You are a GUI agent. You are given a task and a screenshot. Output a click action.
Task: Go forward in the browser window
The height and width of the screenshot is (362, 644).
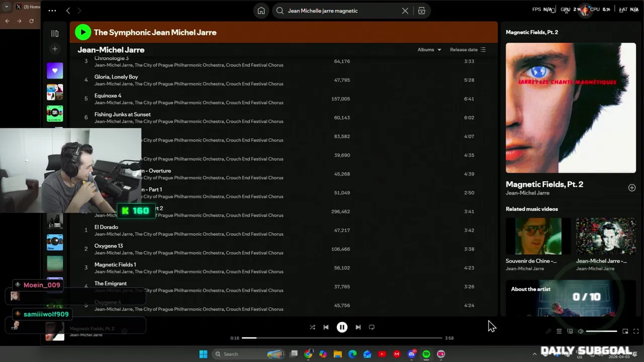click(x=19, y=21)
